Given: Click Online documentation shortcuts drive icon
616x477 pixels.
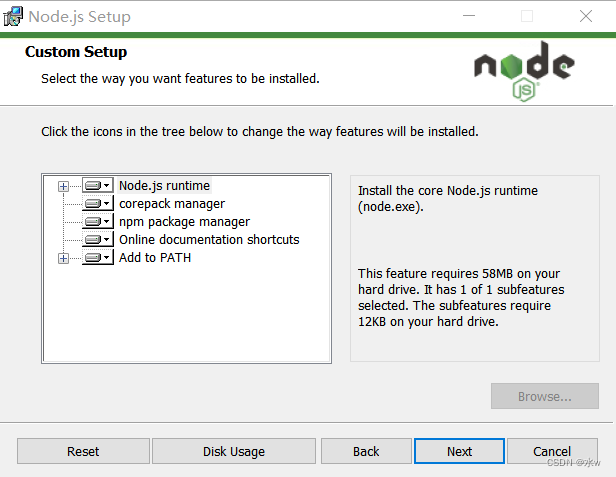Looking at the screenshot, I should pyautogui.click(x=97, y=240).
